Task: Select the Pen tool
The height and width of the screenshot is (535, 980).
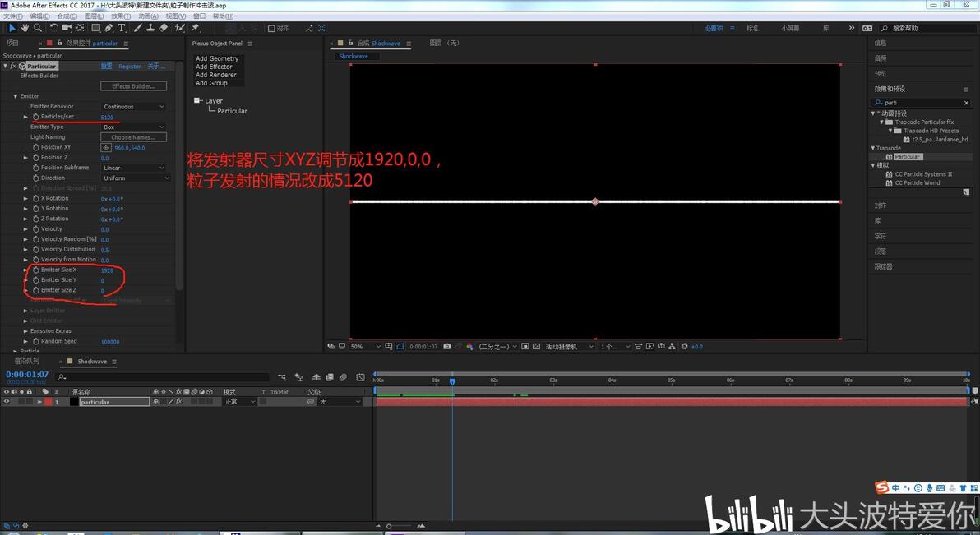Action: click(x=109, y=28)
